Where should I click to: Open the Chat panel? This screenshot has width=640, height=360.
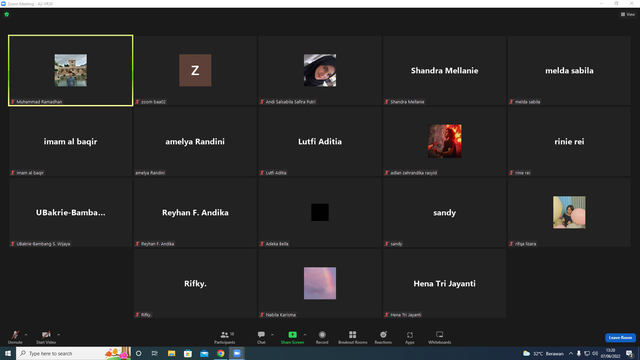tap(261, 337)
